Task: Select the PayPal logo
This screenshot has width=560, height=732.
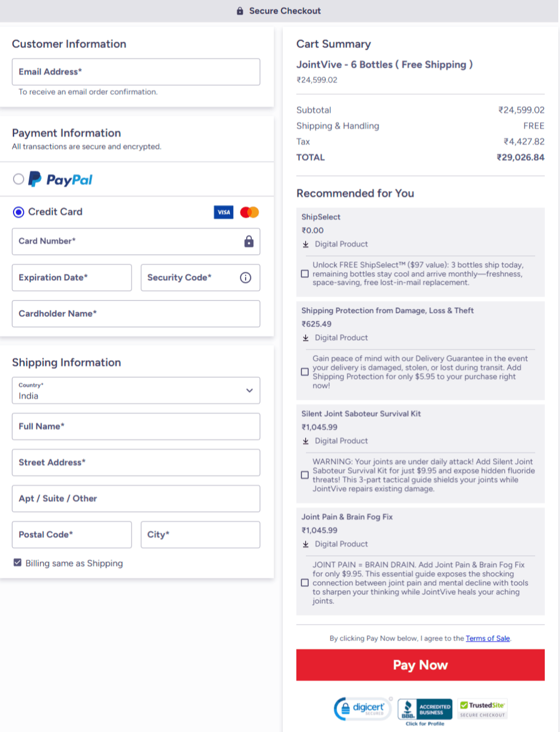Action: [x=59, y=179]
